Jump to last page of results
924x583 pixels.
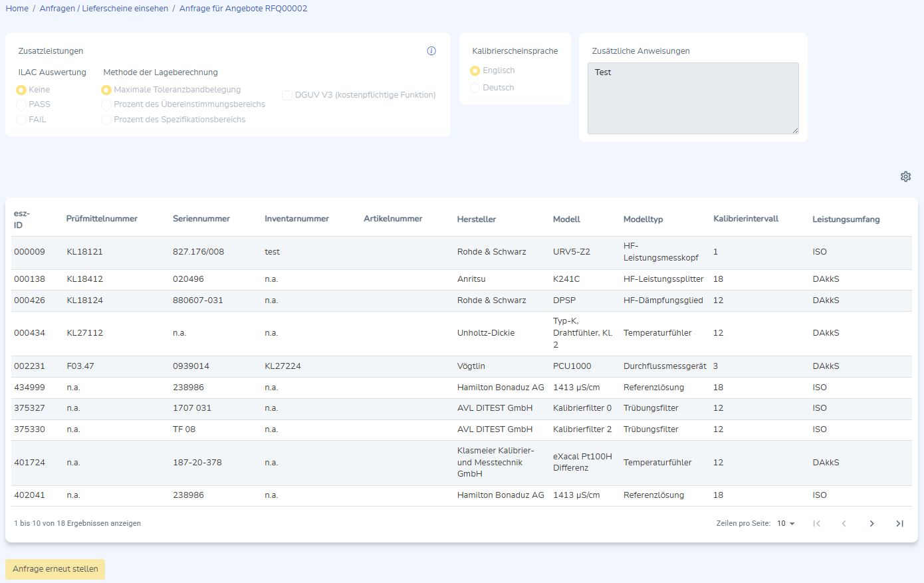point(899,524)
